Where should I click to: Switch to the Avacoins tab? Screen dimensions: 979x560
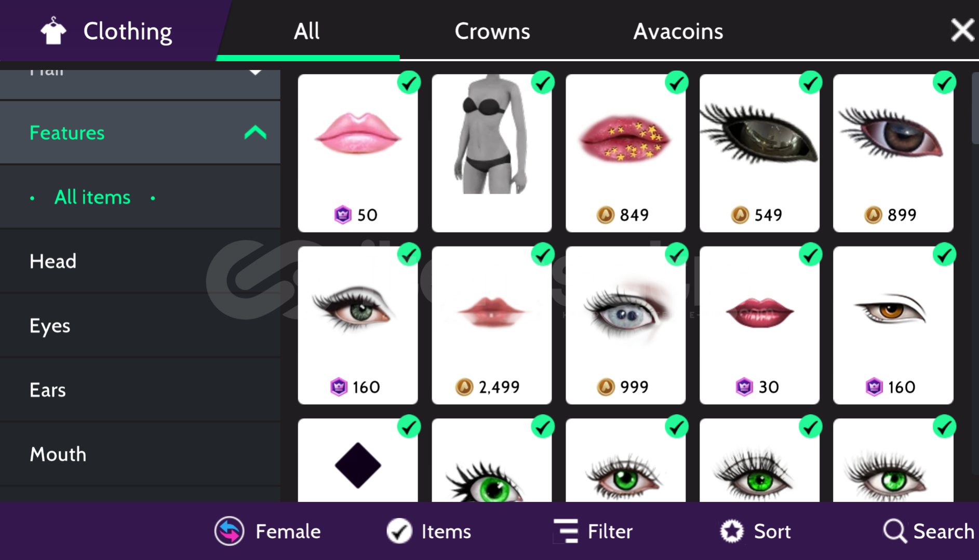[x=678, y=31]
